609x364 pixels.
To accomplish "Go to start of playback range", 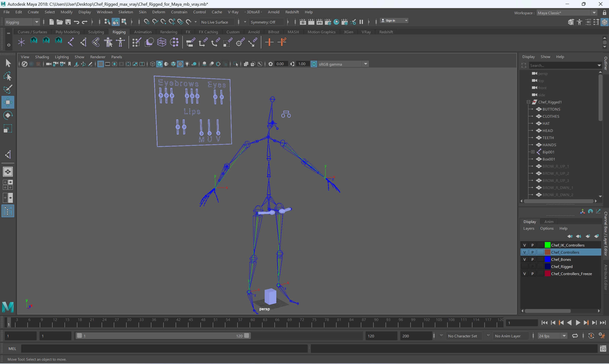I will point(545,323).
